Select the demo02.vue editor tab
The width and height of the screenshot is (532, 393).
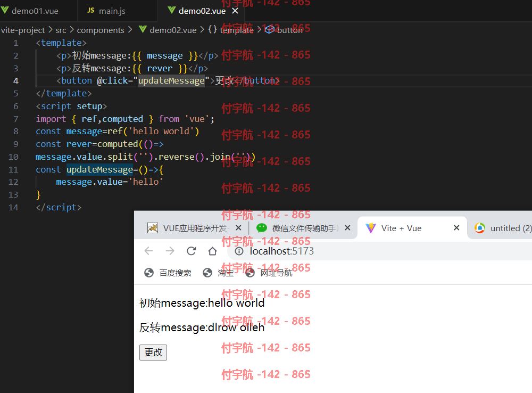(x=202, y=11)
